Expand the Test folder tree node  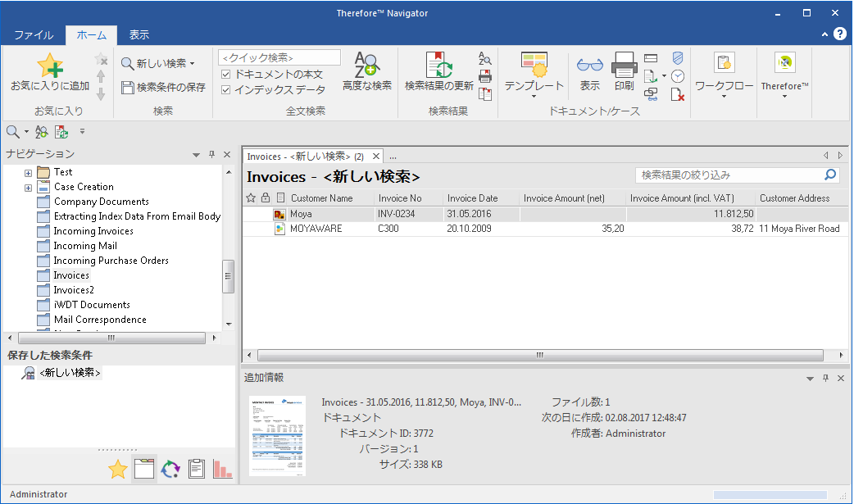click(28, 173)
